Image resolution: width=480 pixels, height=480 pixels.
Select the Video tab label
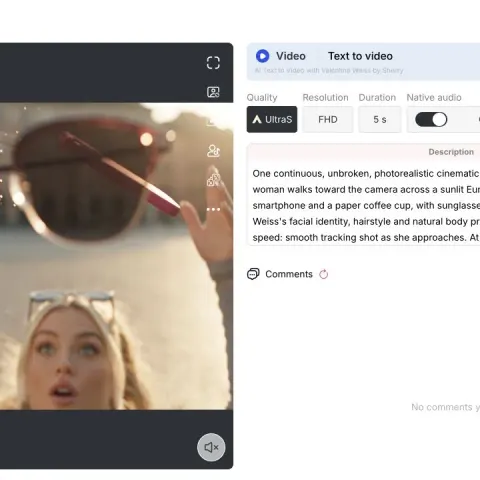coord(291,56)
